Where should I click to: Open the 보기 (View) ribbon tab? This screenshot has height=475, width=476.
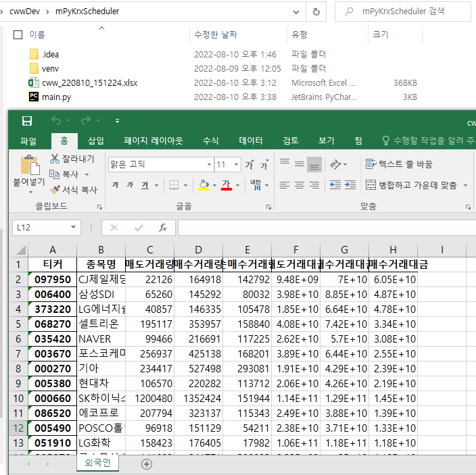coord(327,141)
